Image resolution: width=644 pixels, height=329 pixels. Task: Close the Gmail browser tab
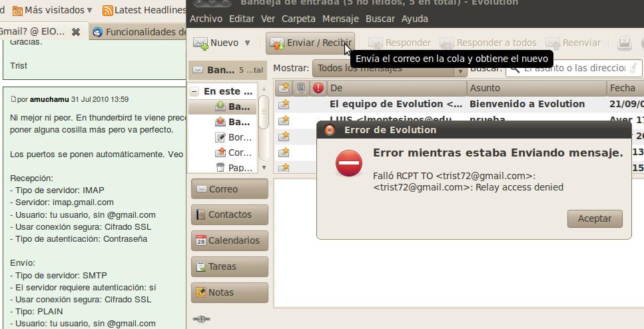point(75,31)
